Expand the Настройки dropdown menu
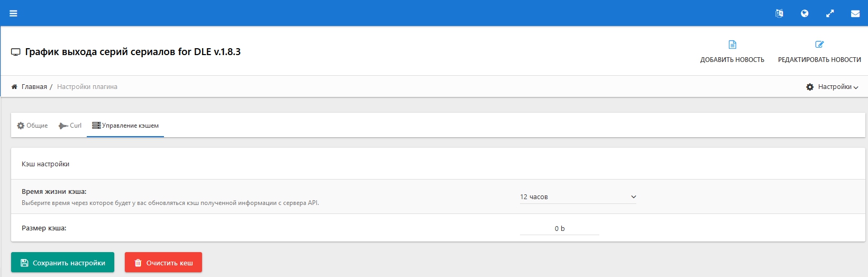This screenshot has height=277, width=868. tap(832, 87)
